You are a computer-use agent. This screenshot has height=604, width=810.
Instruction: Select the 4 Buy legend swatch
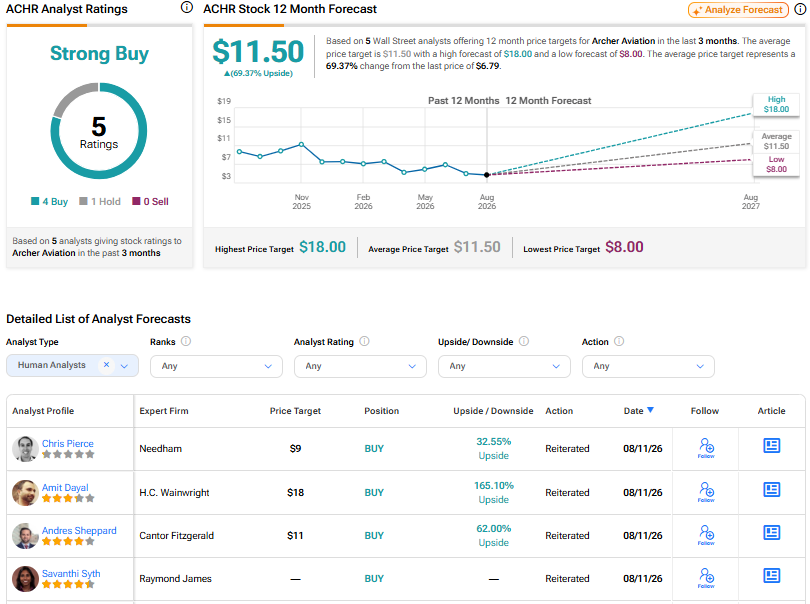point(35,201)
